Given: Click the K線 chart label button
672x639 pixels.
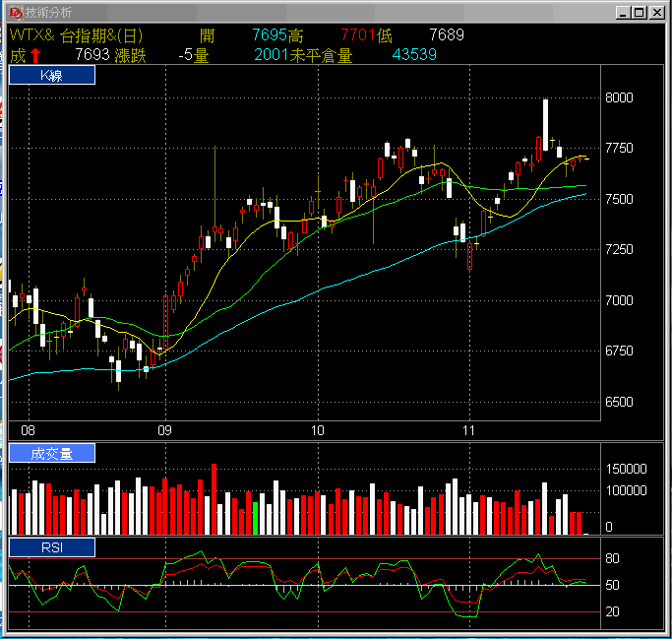Looking at the screenshot, I should (52, 76).
